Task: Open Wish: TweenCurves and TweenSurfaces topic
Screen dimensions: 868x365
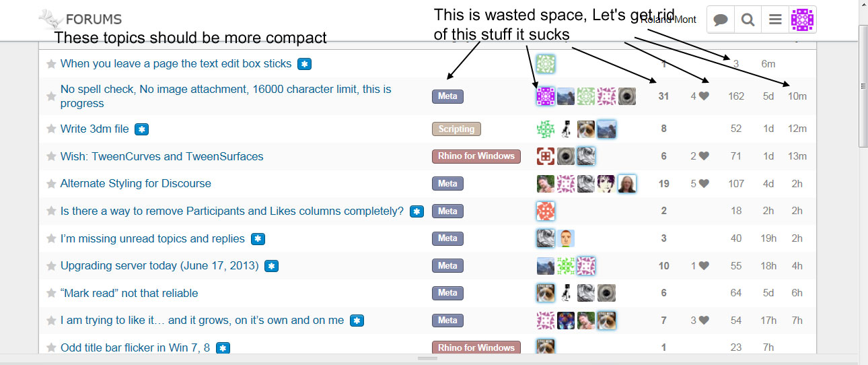Action: click(x=162, y=156)
